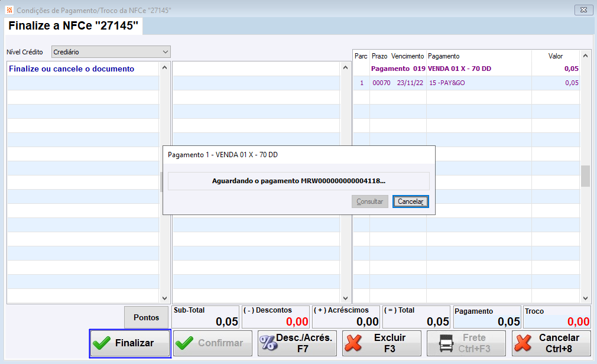This screenshot has width=597, height=364.
Task: Click the Finalizar button label
Action: coord(134,343)
